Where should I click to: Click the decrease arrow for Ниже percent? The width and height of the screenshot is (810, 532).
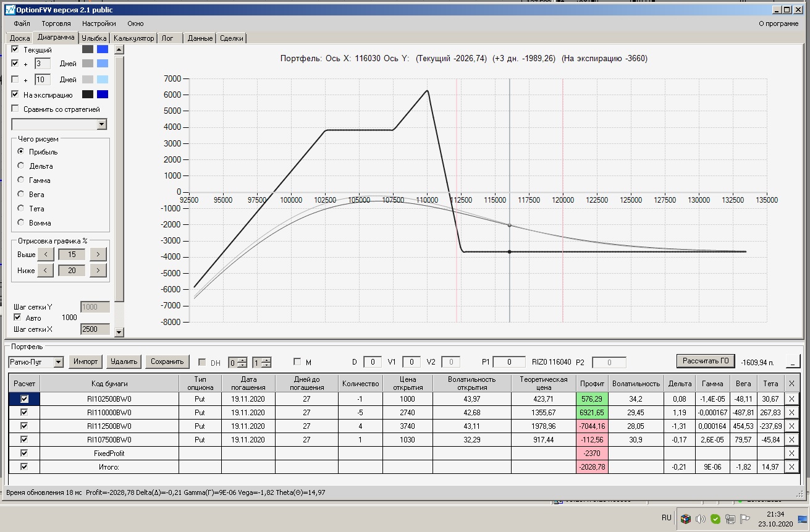[46, 270]
